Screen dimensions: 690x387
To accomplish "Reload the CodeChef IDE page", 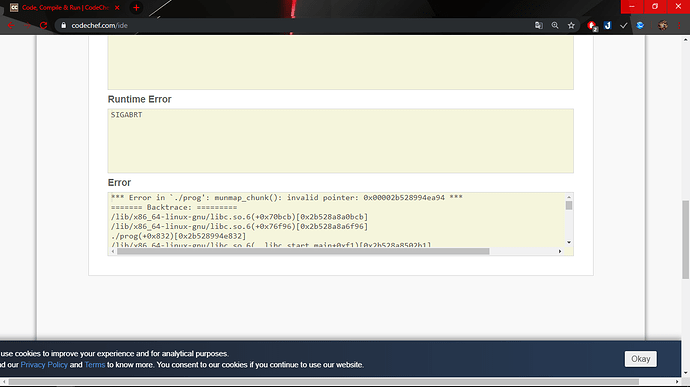I will [x=43, y=26].
